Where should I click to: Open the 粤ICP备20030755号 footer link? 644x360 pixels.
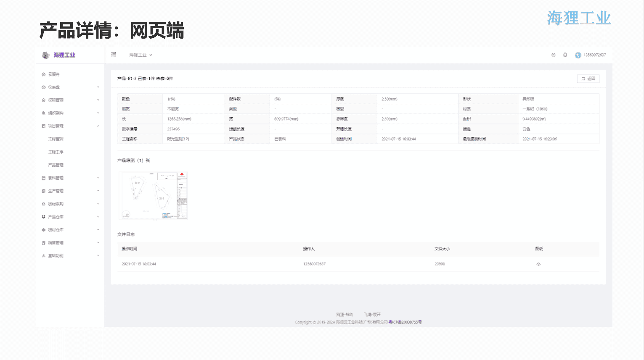pos(405,322)
